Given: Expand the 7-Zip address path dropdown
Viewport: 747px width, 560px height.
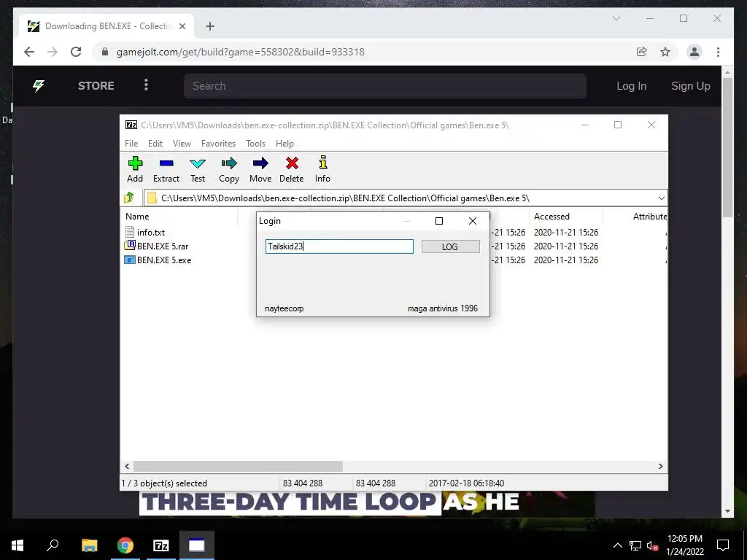Looking at the screenshot, I should [661, 198].
